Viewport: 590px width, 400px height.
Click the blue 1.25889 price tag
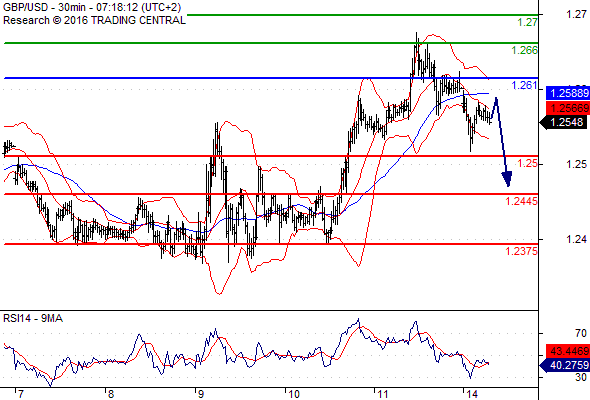[x=568, y=93]
